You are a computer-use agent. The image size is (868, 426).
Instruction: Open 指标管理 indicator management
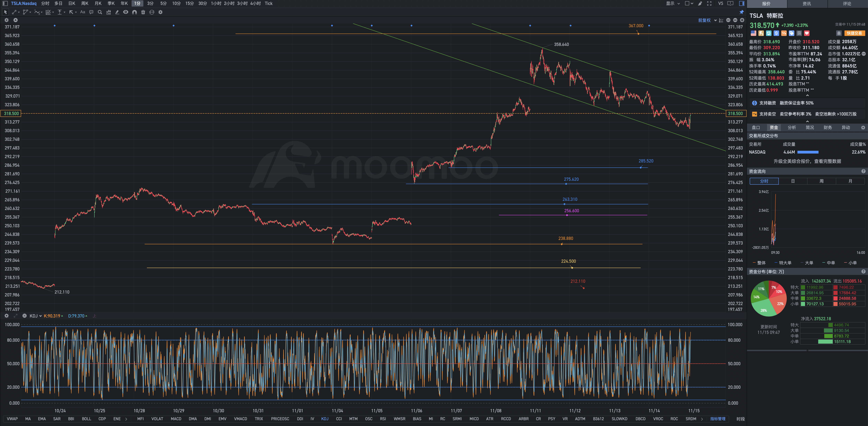click(718, 419)
